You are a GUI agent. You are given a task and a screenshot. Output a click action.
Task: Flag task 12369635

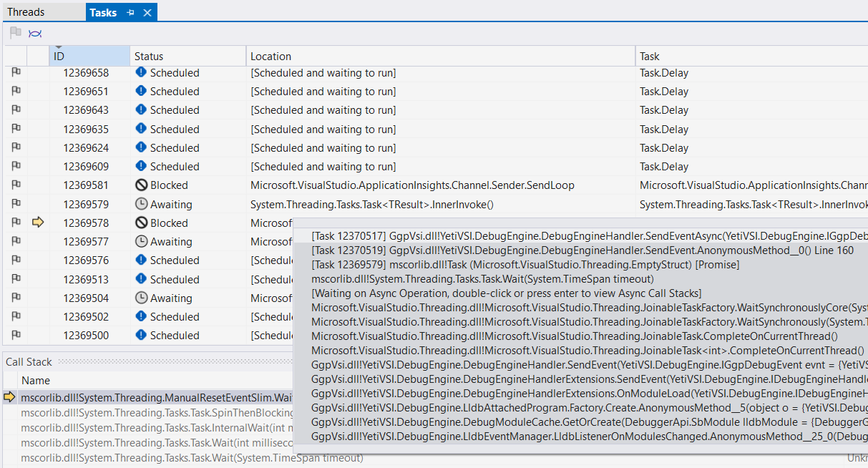point(16,129)
